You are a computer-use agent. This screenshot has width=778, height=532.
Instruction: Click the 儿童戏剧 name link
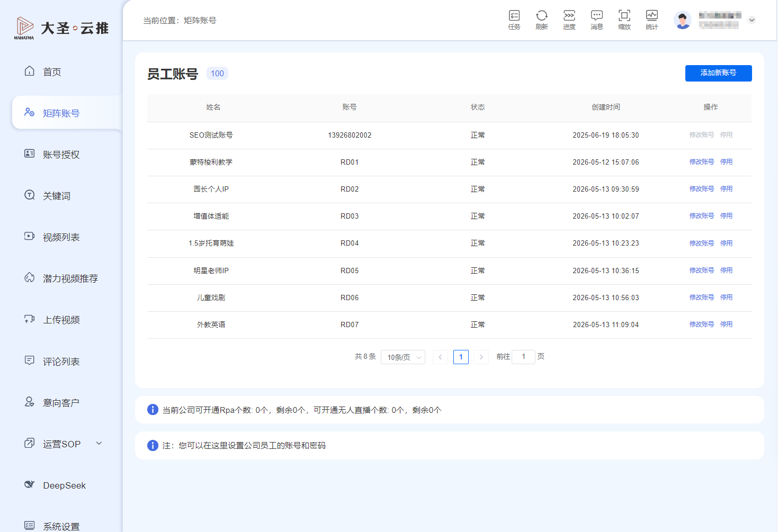point(211,297)
